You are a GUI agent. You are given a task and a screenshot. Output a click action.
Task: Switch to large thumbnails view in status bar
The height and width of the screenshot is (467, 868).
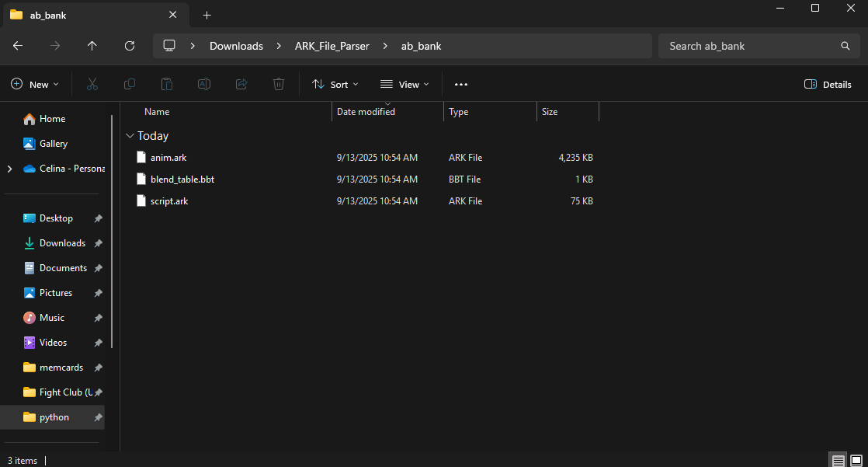[x=856, y=460]
